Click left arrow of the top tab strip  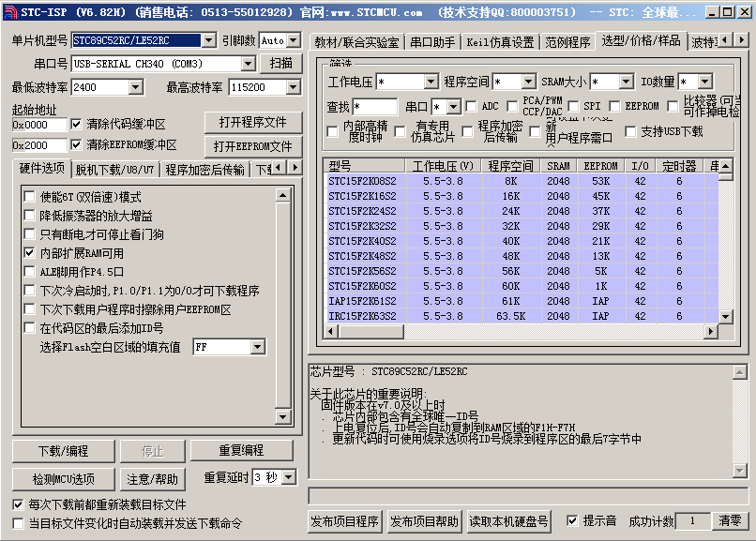click(726, 41)
